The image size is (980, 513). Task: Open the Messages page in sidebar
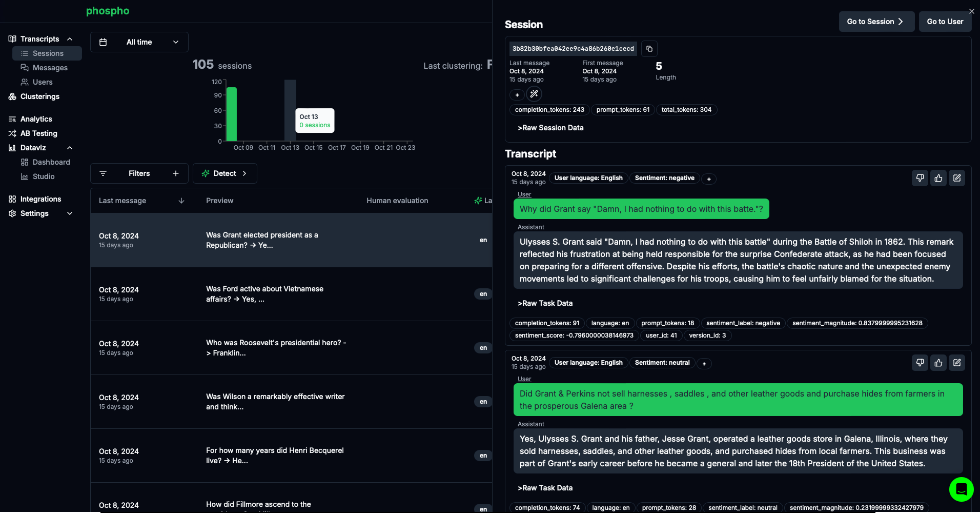(x=50, y=68)
